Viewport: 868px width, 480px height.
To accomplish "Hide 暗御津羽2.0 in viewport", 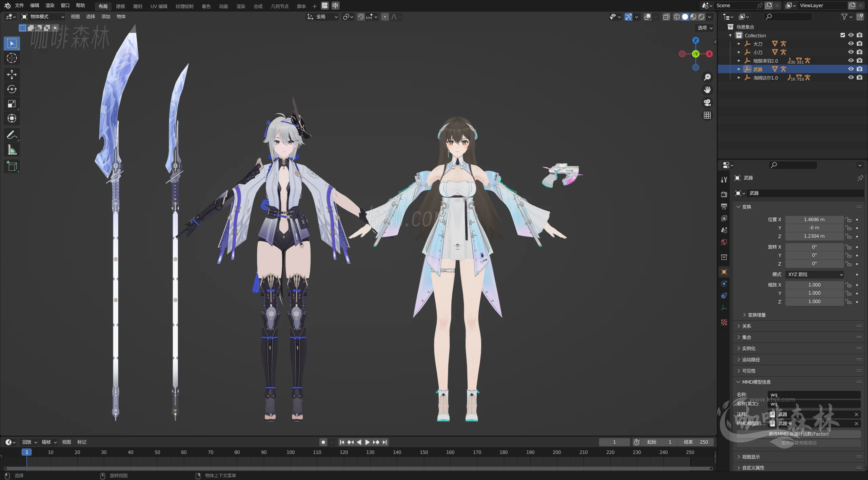I will coord(851,61).
